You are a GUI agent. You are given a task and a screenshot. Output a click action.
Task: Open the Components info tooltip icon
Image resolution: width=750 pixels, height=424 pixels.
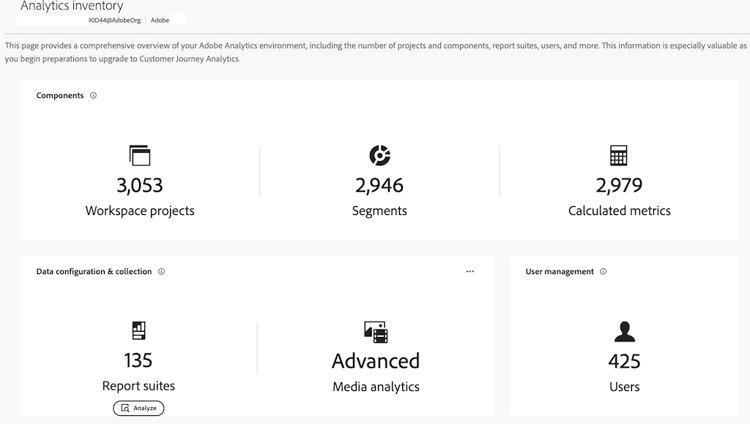94,96
